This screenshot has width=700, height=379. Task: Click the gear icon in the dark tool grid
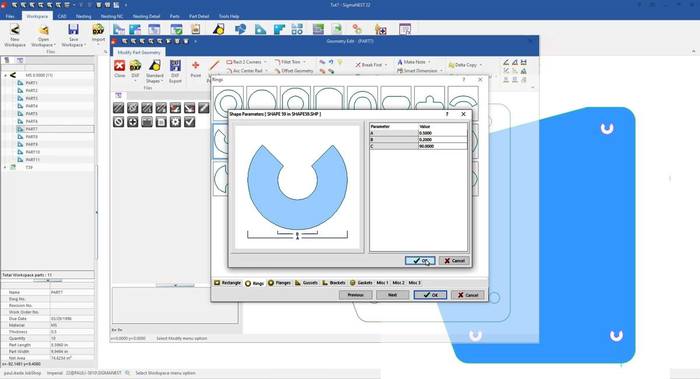point(175,121)
